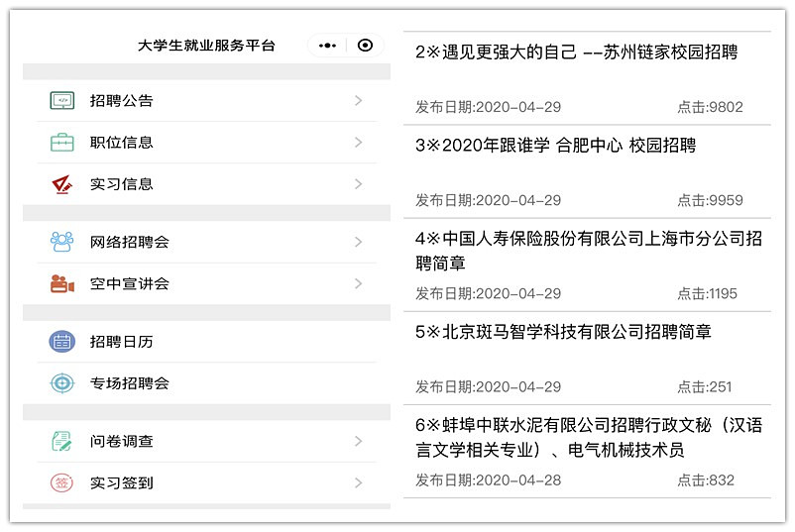795x532 pixels.
Task: Expand the 职位信息 row chevron
Action: [358, 143]
